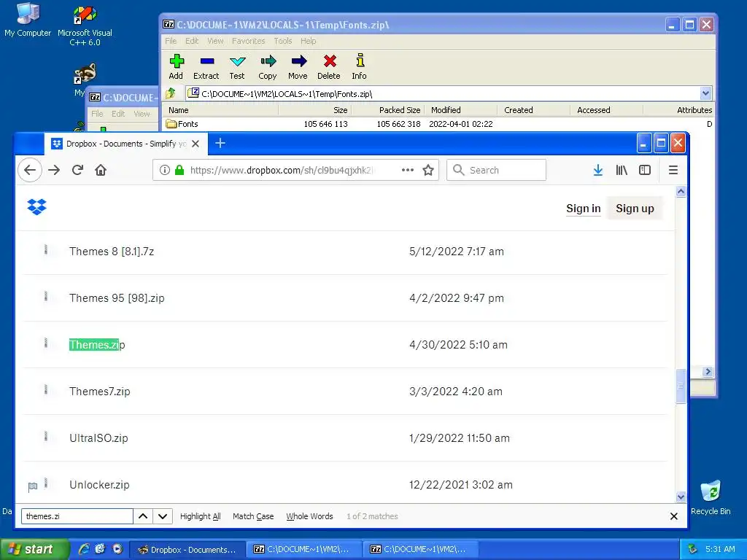Viewport: 747px width, 560px height.
Task: Run Test from the 7-Zip toolbar
Action: (x=237, y=66)
